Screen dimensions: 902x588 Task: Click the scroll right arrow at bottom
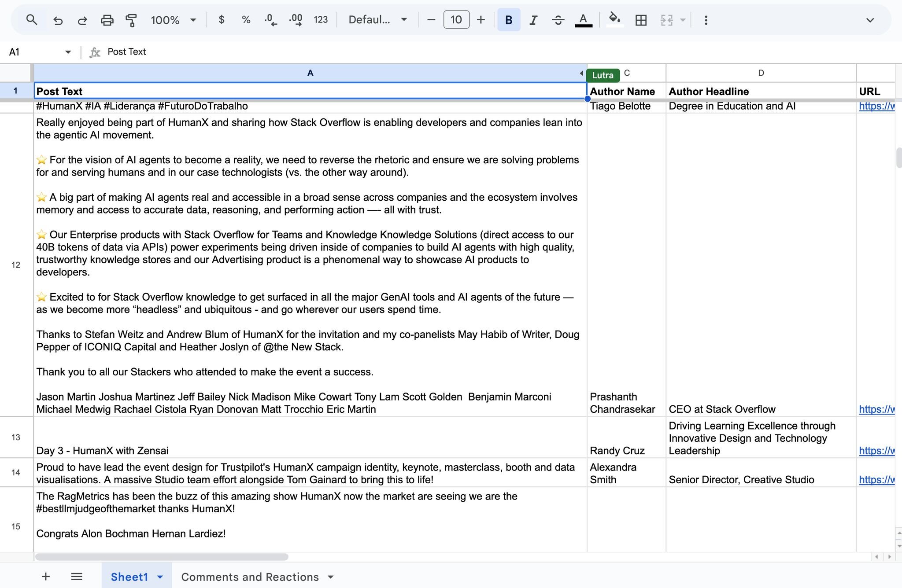[x=889, y=557]
